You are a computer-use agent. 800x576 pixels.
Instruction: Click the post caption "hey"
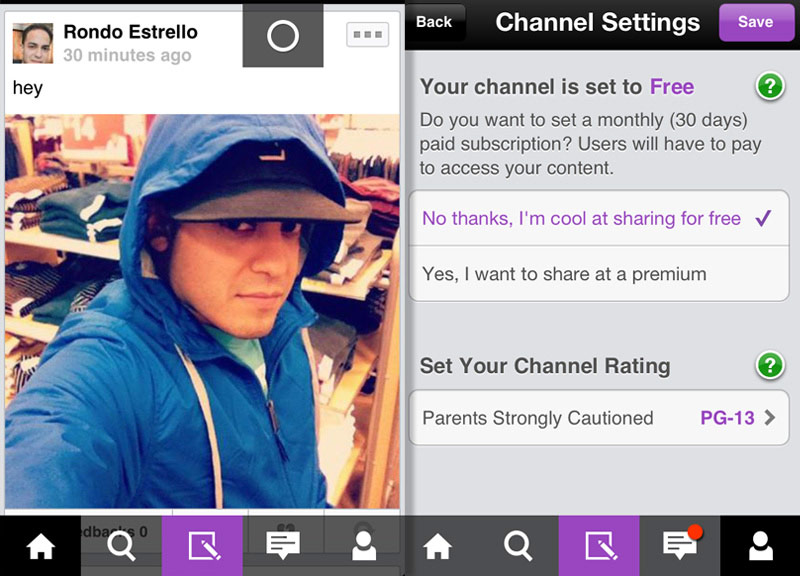coord(28,88)
